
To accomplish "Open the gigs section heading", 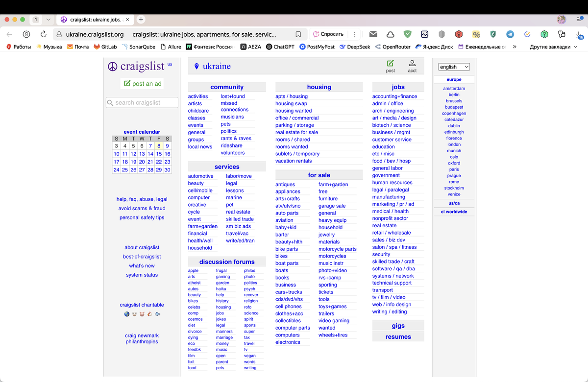I will pyautogui.click(x=398, y=326).
